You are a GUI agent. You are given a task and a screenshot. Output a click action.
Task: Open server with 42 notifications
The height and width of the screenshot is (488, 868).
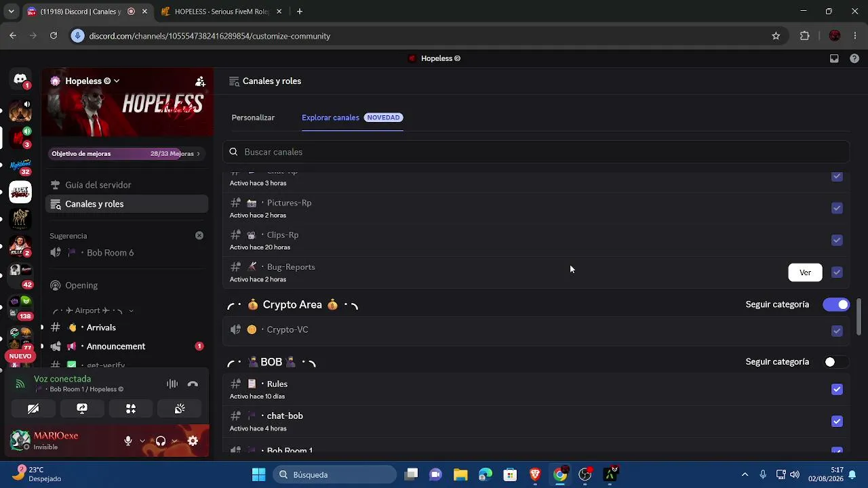point(20,274)
